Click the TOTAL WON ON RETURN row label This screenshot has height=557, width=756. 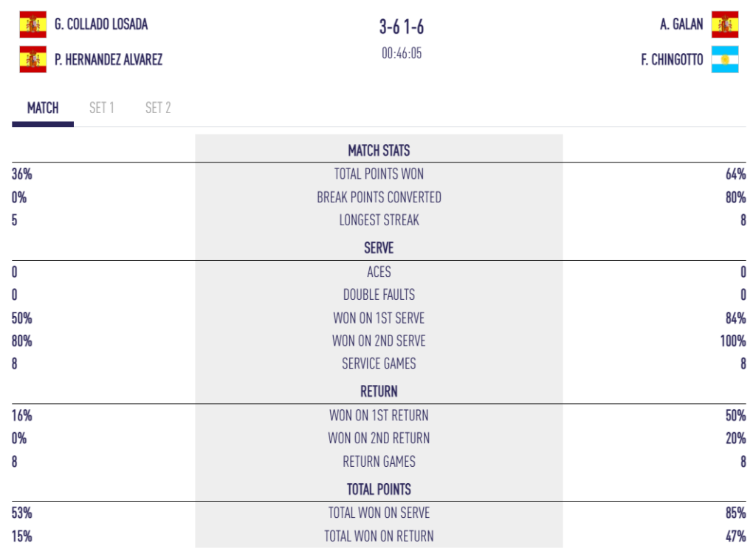379,536
